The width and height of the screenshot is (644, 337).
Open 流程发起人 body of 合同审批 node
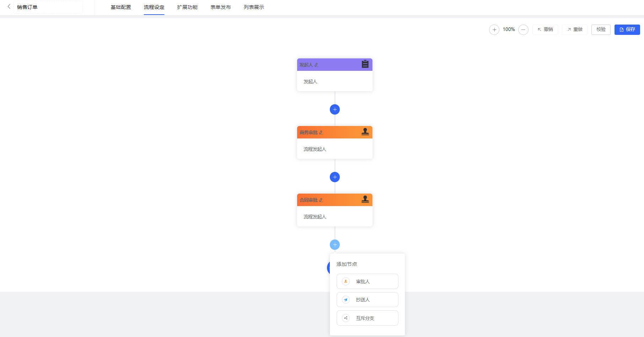(x=335, y=216)
